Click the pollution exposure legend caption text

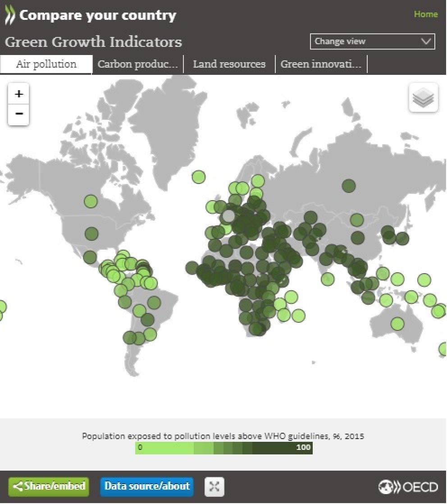(x=223, y=436)
